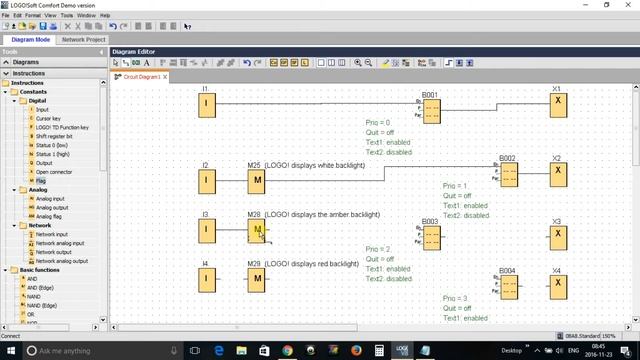Image resolution: width=640 pixels, height=360 pixels.
Task: Select the Connect wiring tool in Diagram Editor
Action: [x=126, y=63]
